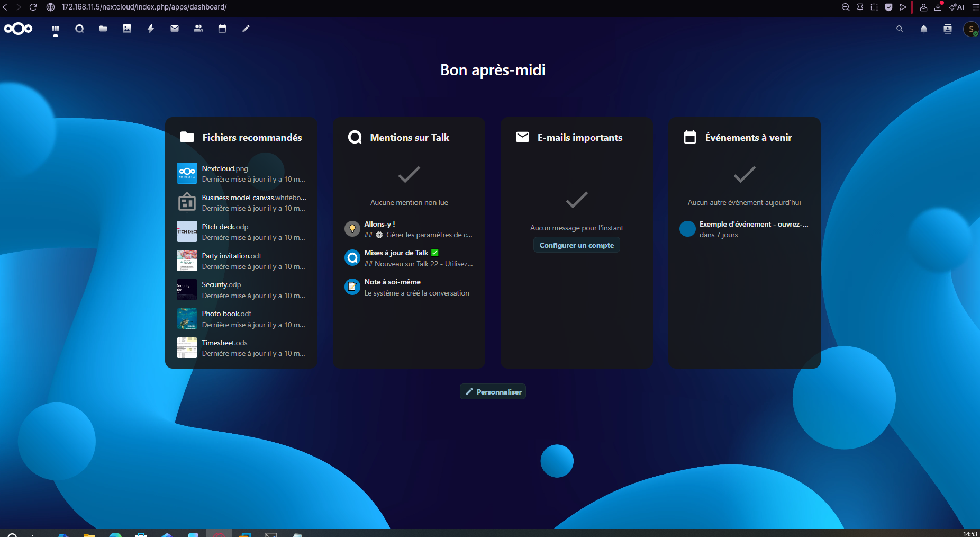
Task: Open the Mail app (envelope icon)
Action: (175, 29)
